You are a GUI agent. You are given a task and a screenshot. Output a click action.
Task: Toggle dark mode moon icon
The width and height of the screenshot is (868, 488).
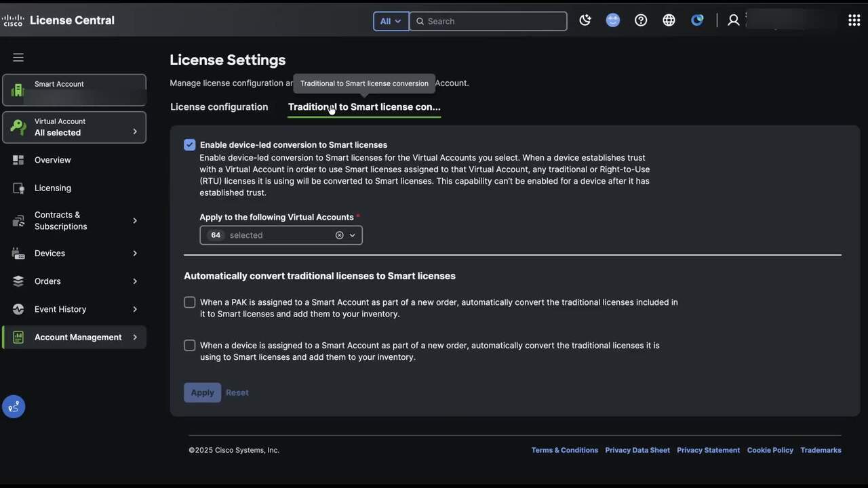click(585, 20)
